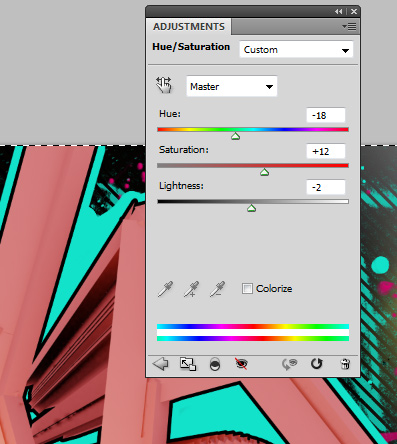Open the Adjustments panel flyout menu
This screenshot has width=397, height=444.
349,26
